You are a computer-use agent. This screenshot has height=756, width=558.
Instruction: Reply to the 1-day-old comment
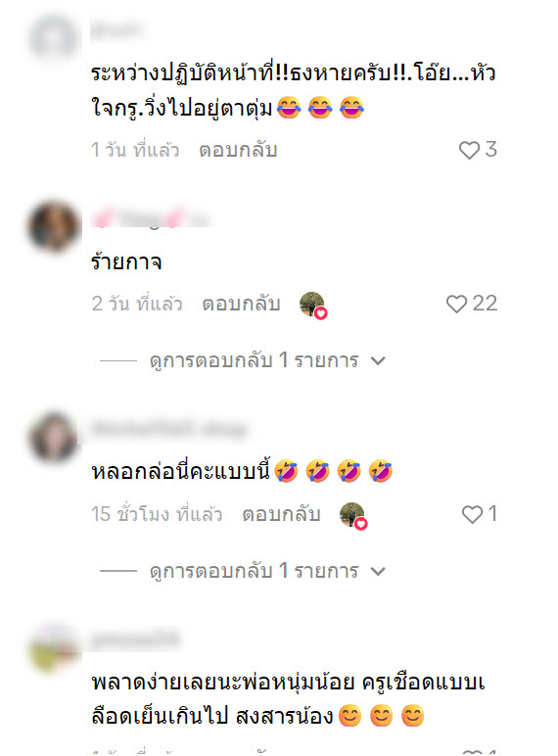tap(238, 150)
